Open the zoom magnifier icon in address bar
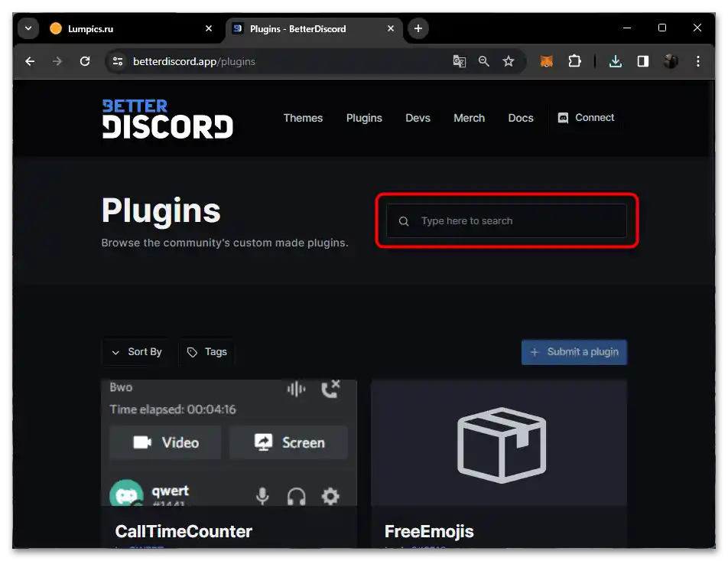The width and height of the screenshot is (728, 561). pyautogui.click(x=484, y=61)
